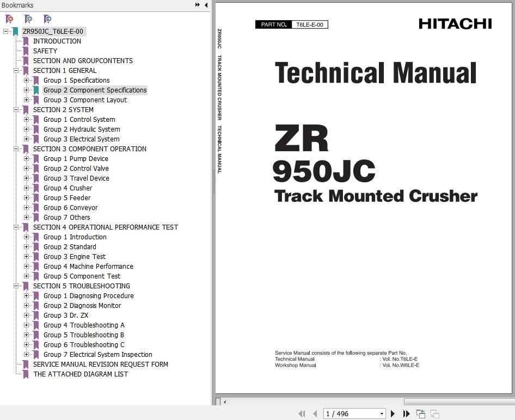The height and width of the screenshot is (420, 515).
Task: Open THE ATTACHED DIAGRAM LIST bookmark
Action: pyautogui.click(x=81, y=374)
